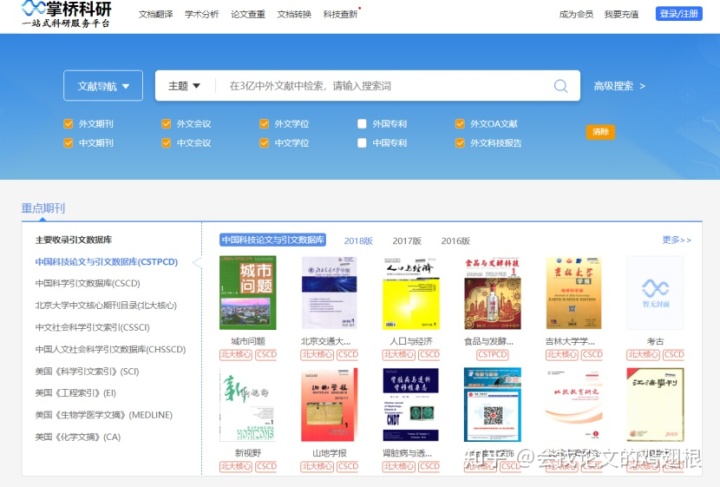Click the 人口与经济 journal title text
This screenshot has height=487, width=720.
411,341
